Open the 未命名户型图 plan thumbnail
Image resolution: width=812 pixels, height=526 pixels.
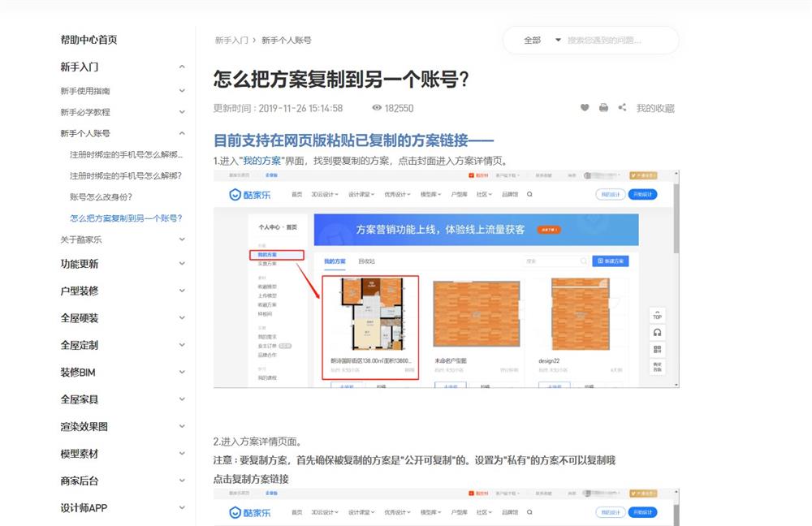tap(476, 314)
